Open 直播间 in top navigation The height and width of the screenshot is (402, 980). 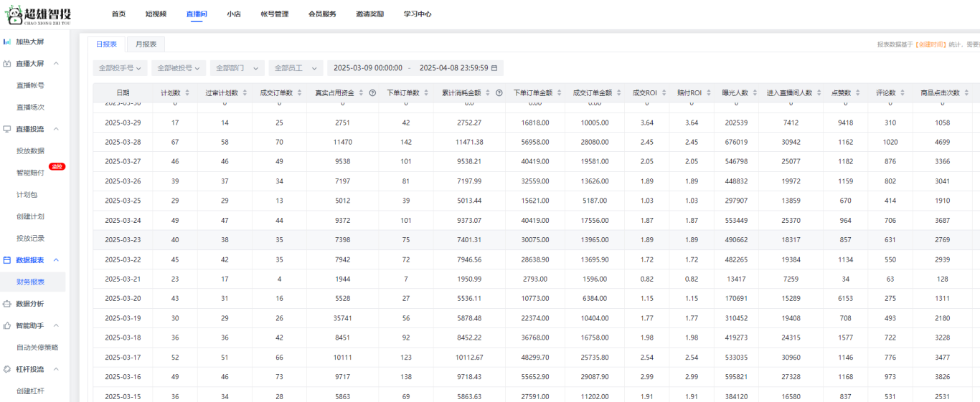(197, 14)
